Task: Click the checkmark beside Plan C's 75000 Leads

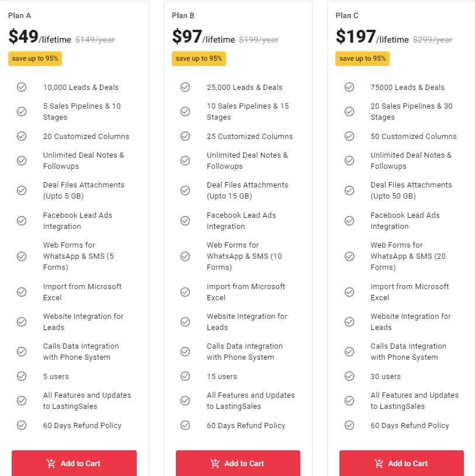Action: click(x=349, y=86)
